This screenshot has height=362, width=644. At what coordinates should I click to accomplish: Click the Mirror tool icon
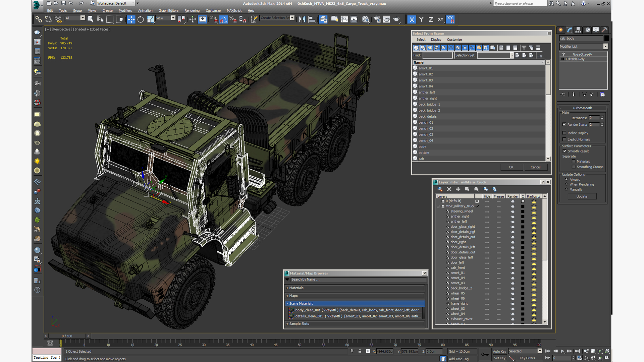click(302, 19)
